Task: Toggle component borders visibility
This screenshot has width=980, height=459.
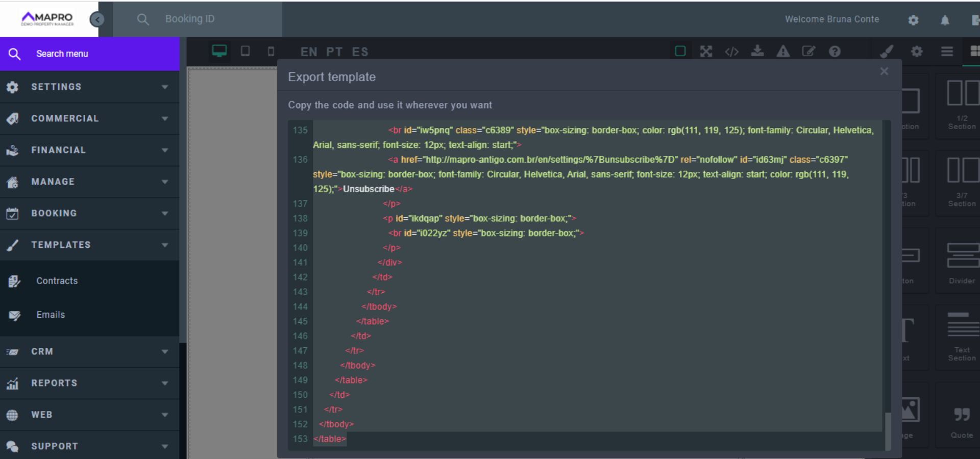Action: pos(680,51)
